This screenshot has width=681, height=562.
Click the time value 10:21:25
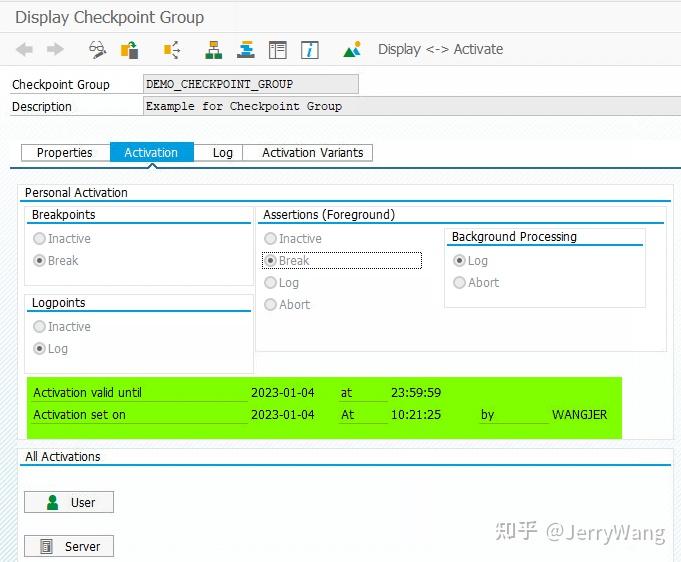pyautogui.click(x=416, y=415)
